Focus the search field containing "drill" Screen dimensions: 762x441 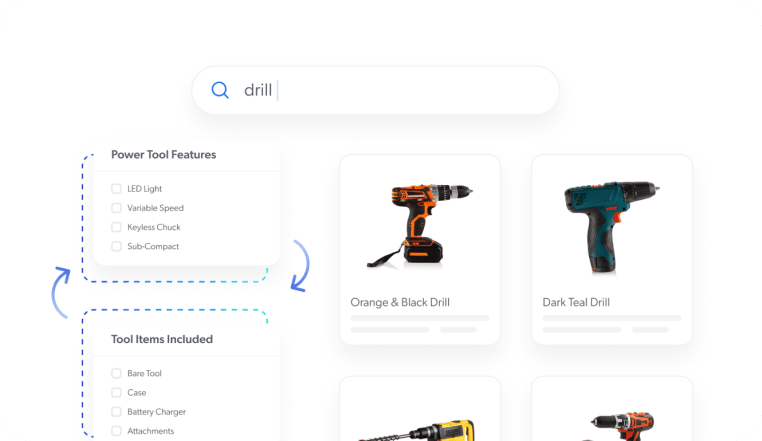click(390, 91)
